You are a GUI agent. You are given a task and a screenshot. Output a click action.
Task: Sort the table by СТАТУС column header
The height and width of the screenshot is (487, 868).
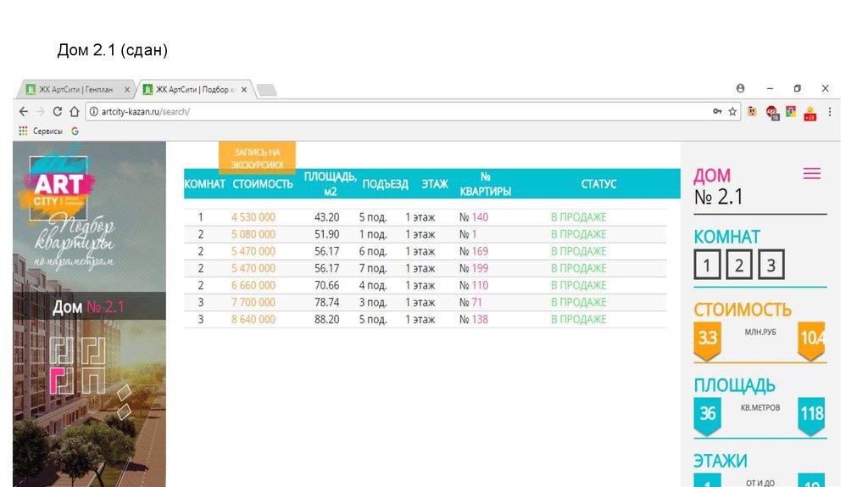598,184
